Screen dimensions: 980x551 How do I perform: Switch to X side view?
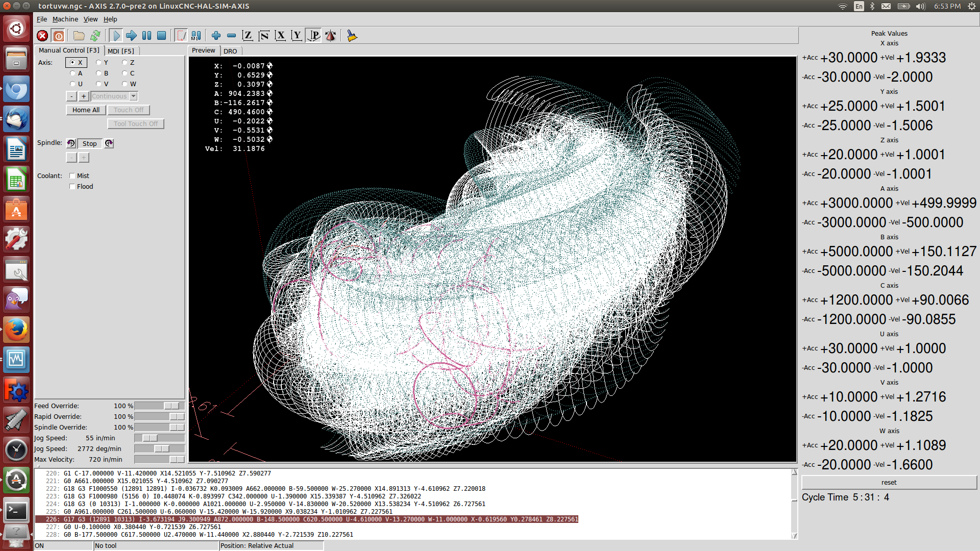pos(280,36)
